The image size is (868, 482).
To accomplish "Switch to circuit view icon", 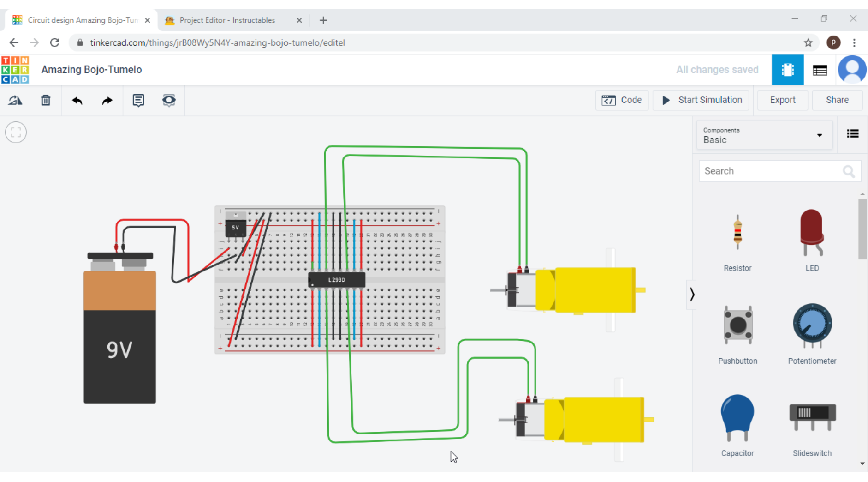I will 787,70.
